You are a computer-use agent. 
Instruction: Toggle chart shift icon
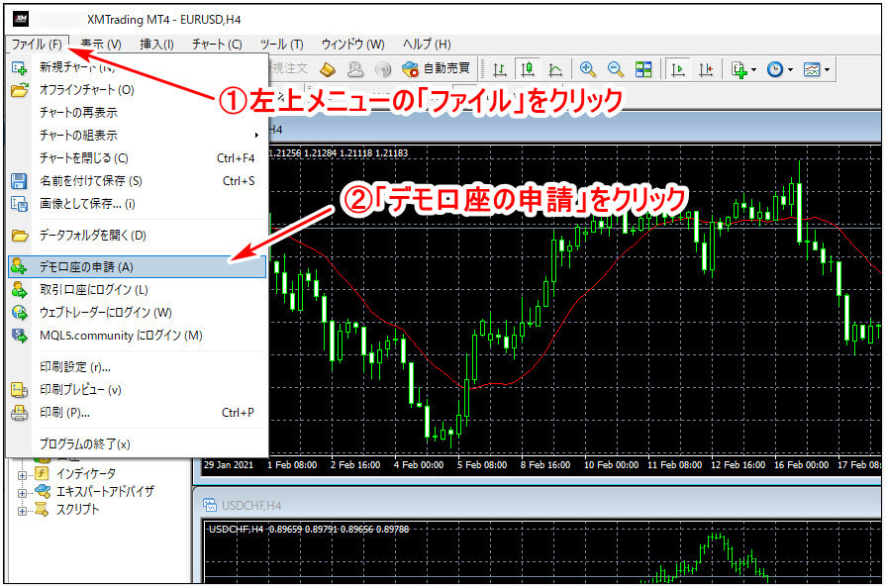705,69
